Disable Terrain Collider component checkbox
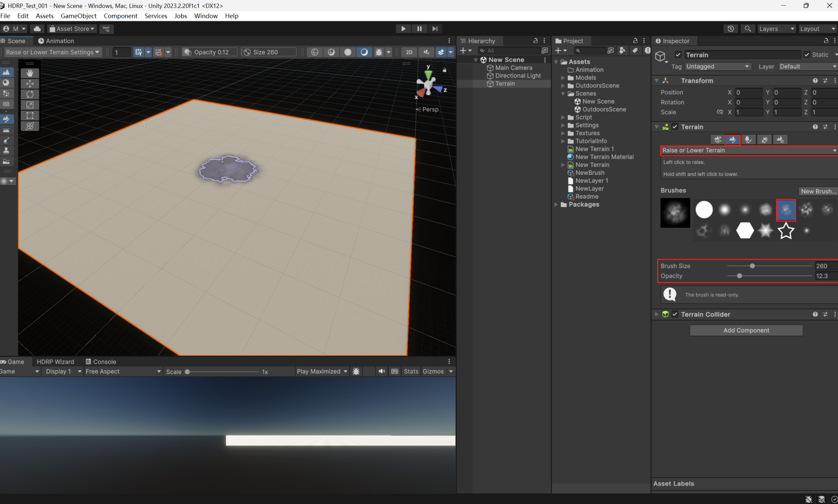The width and height of the screenshot is (838, 504). pos(675,314)
